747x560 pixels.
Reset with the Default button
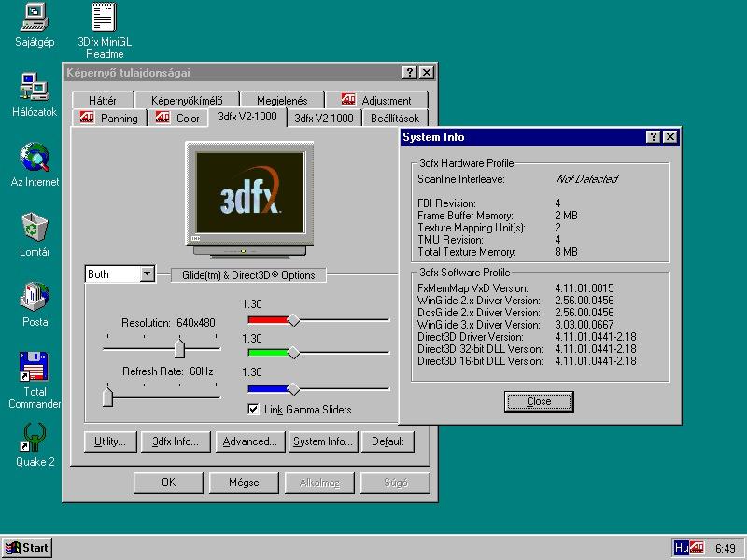pos(388,441)
